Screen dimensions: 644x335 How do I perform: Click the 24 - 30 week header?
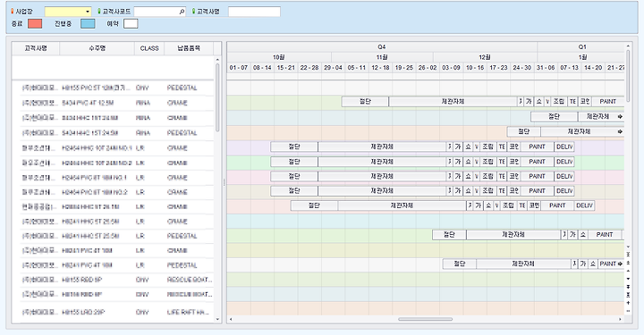tap(522, 68)
